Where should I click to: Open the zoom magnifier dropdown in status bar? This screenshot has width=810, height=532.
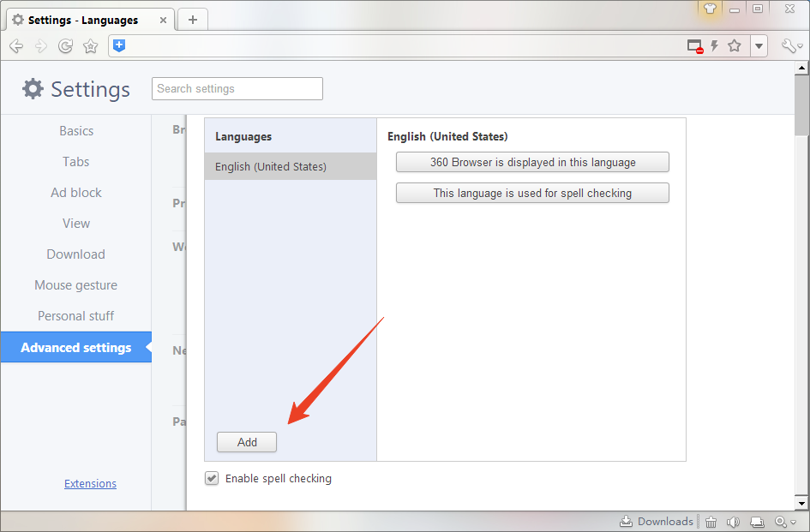click(785, 522)
